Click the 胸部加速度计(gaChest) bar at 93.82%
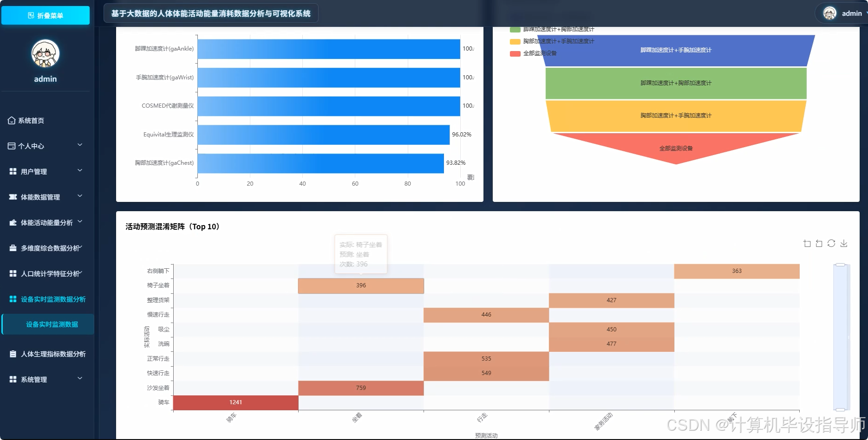The width and height of the screenshot is (868, 440). pos(321,163)
